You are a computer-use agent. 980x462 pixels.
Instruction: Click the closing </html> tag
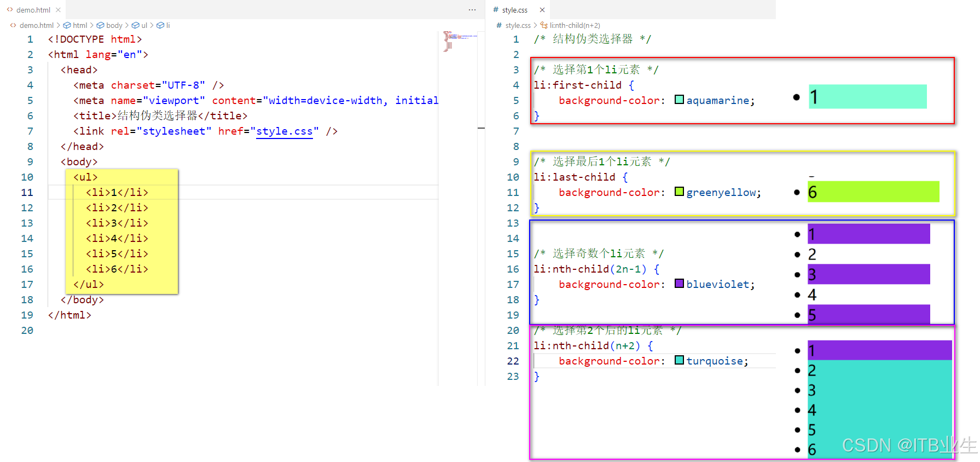point(69,315)
